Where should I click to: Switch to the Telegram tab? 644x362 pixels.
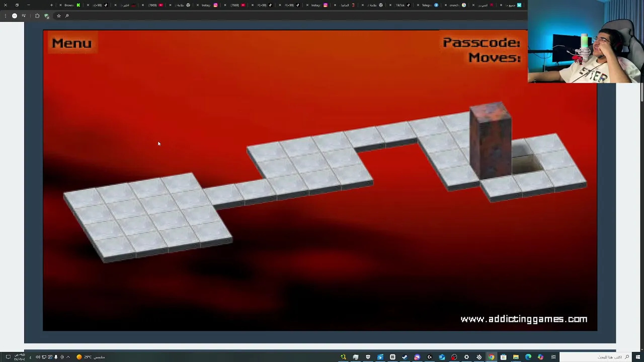tap(428, 5)
